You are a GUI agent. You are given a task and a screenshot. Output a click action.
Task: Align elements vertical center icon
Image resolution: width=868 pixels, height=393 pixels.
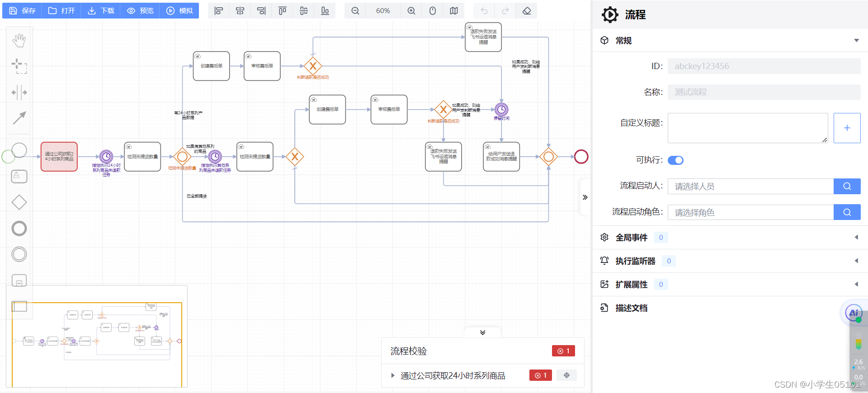pyautogui.click(x=304, y=11)
